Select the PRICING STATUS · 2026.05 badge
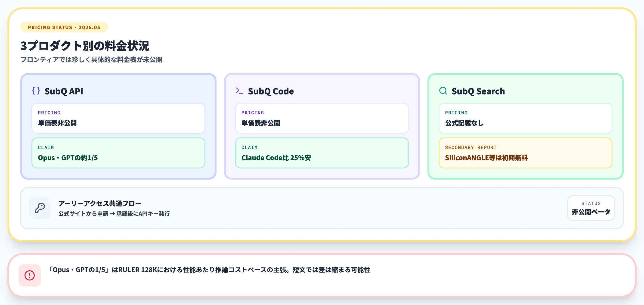This screenshot has height=305, width=644. tap(64, 27)
